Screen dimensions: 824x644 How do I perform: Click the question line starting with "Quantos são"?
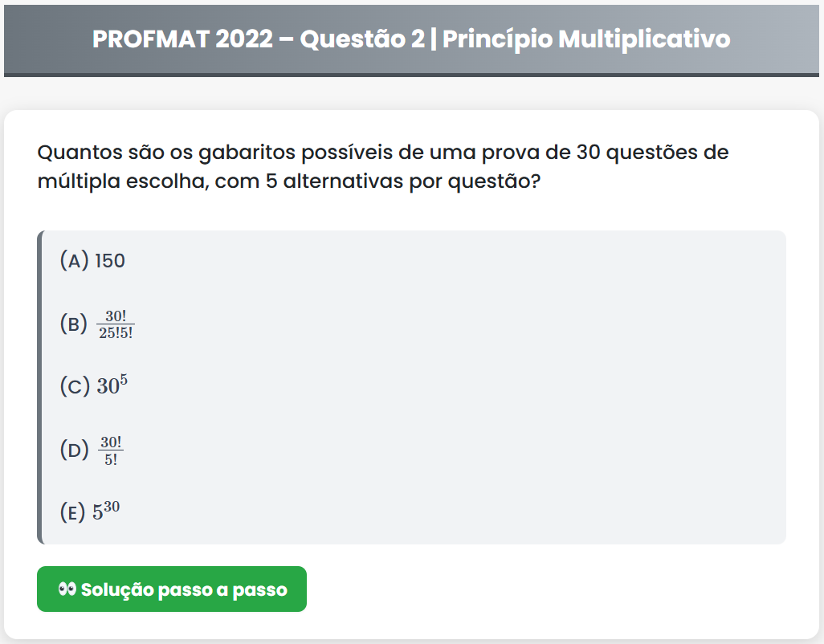click(383, 152)
